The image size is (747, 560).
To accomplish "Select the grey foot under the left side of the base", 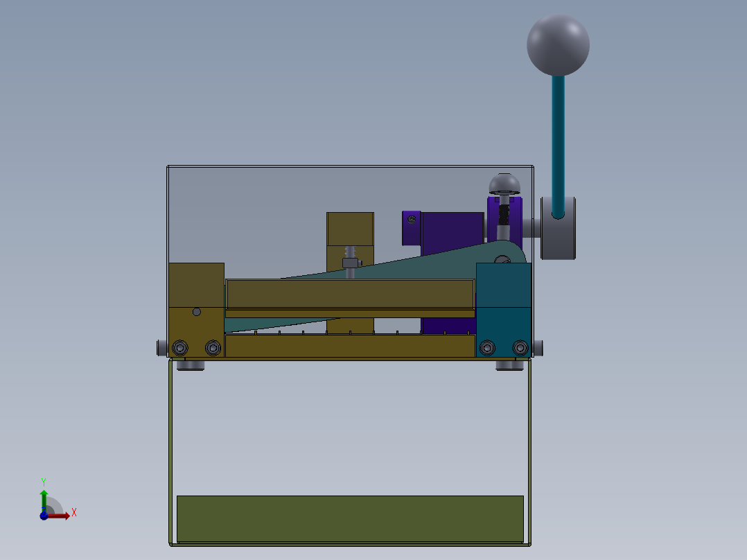I will pyautogui.click(x=191, y=365).
